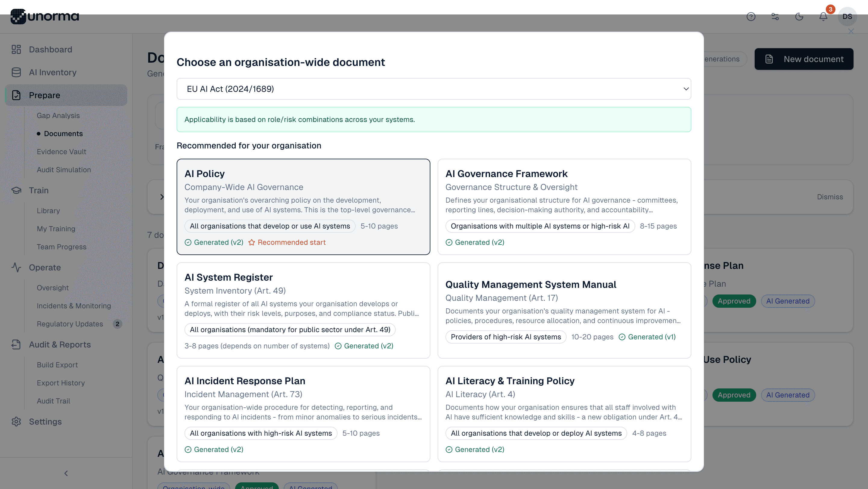868x489 pixels.
Task: Click Generated (v2) check on AI Literacy Policy
Action: point(449,450)
